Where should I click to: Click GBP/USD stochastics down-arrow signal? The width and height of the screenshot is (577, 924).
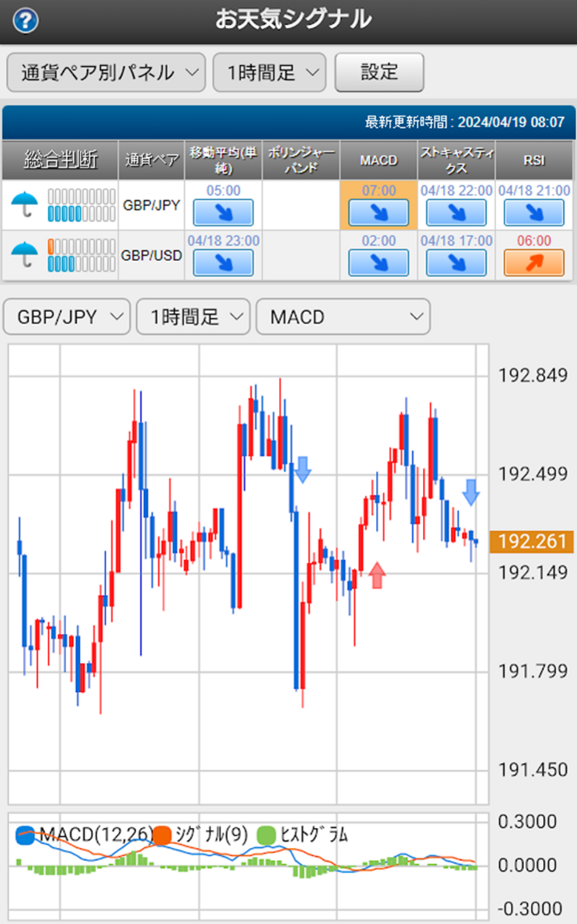456,263
